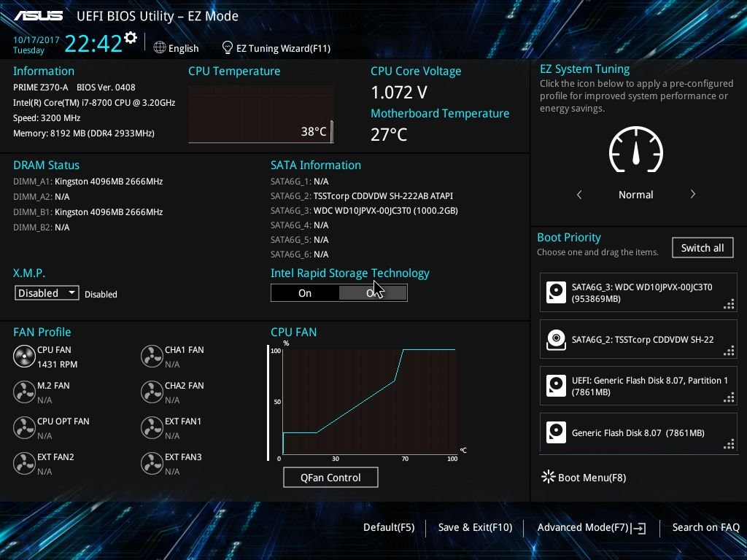The image size is (747, 560).
Task: Click Default(F5)
Action: point(389,527)
